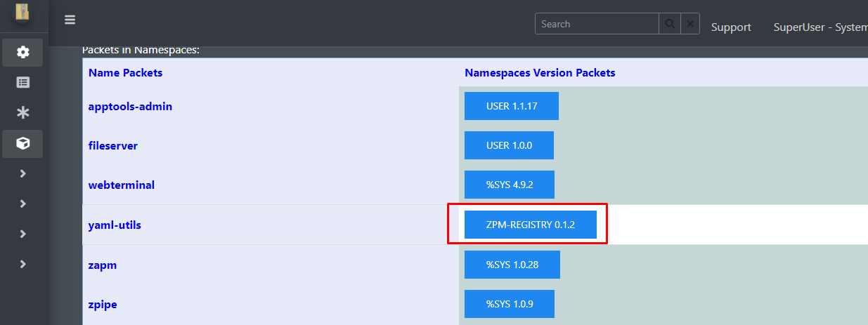This screenshot has width=868, height=325.
Task: Focus the Search input field
Action: click(597, 24)
